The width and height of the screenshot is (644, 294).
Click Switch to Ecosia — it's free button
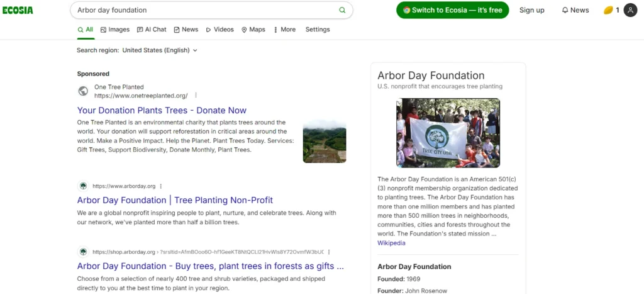pos(452,10)
